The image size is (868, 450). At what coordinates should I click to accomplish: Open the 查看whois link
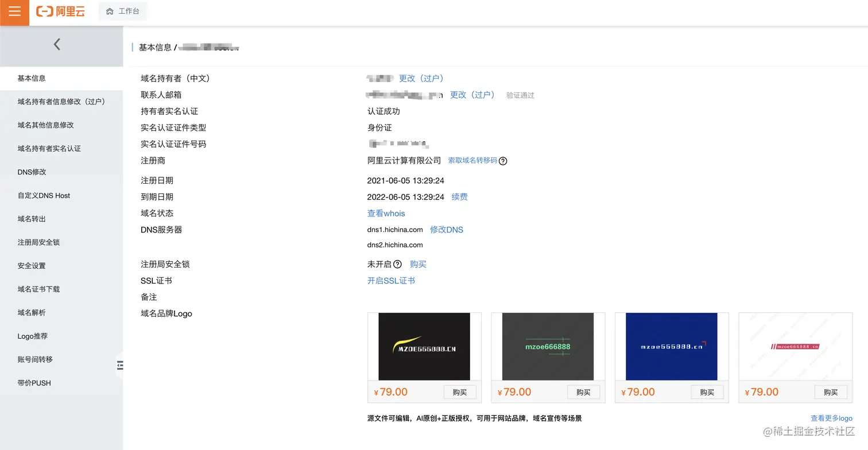pos(386,214)
